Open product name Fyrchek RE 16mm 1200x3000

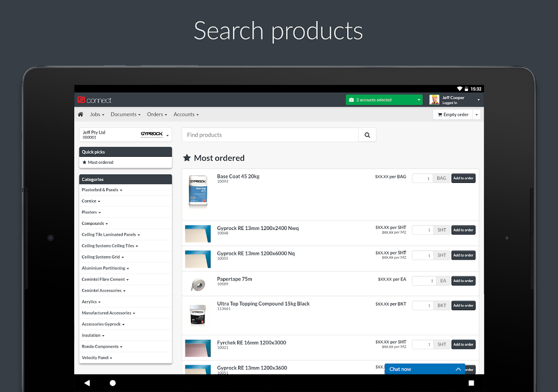(252, 343)
